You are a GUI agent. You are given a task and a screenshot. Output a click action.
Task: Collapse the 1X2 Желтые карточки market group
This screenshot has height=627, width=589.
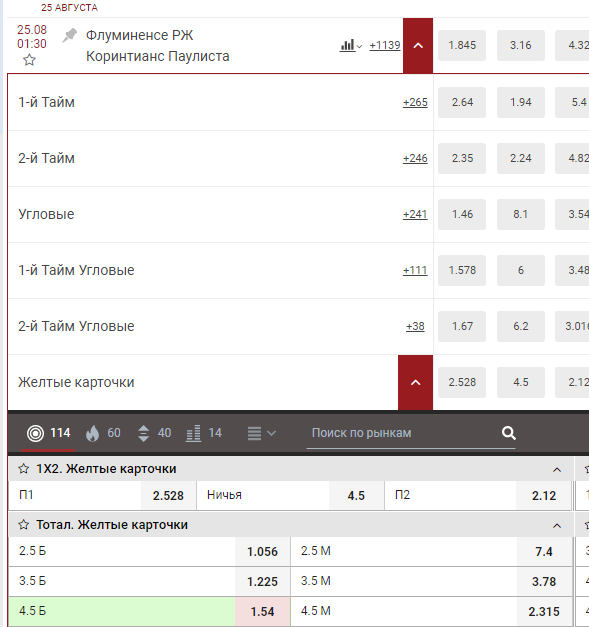coord(557,469)
